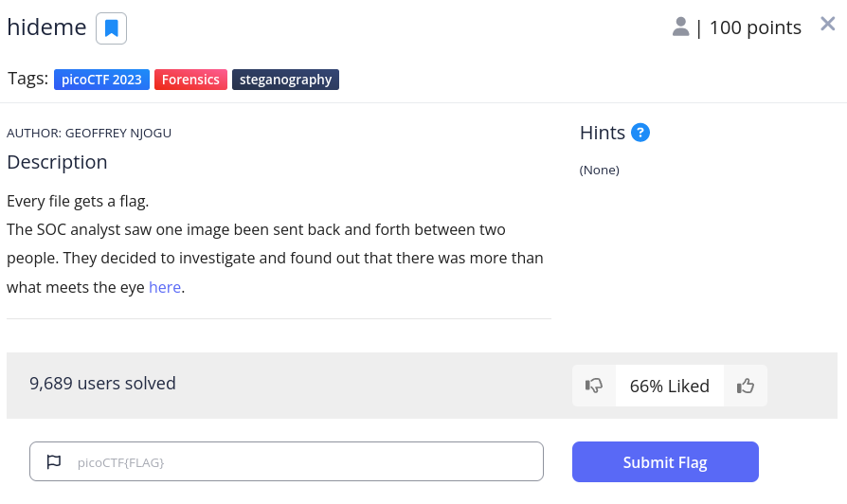Click the thumbs up like icon
The height and width of the screenshot is (504, 847).
pos(746,386)
